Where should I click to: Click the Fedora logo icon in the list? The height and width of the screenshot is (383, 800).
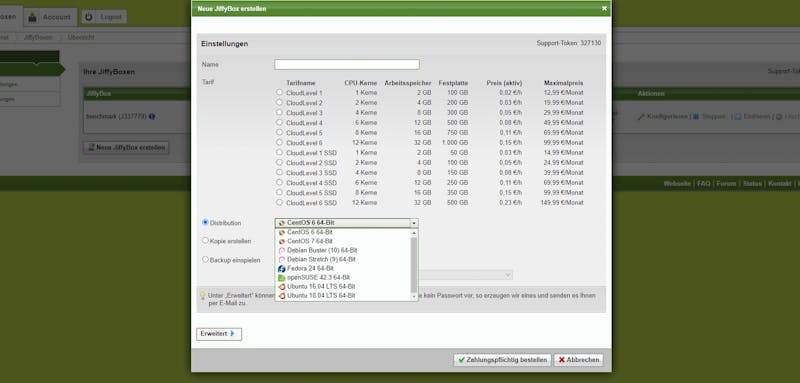coord(282,268)
